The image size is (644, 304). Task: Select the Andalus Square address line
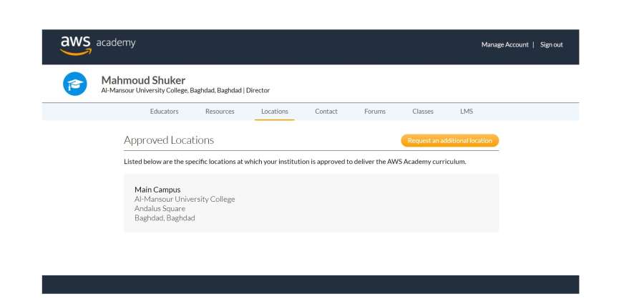coord(160,209)
